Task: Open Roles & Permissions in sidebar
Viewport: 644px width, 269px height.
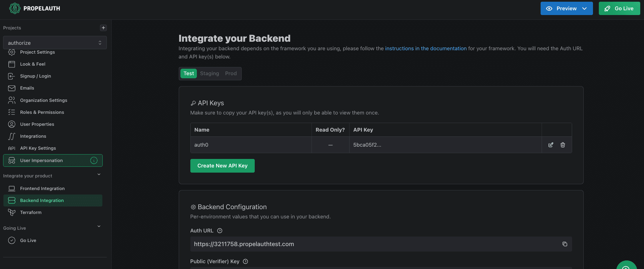Action: click(42, 112)
